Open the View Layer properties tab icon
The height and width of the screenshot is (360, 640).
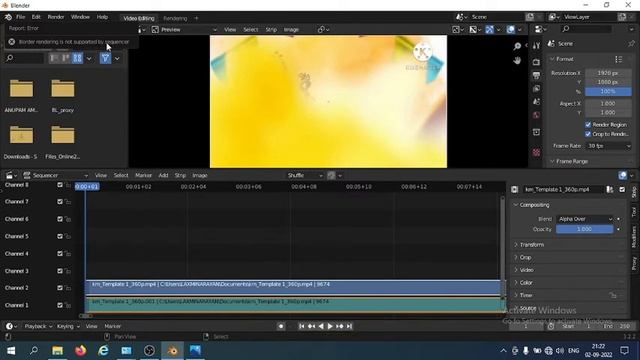pyautogui.click(x=536, y=89)
